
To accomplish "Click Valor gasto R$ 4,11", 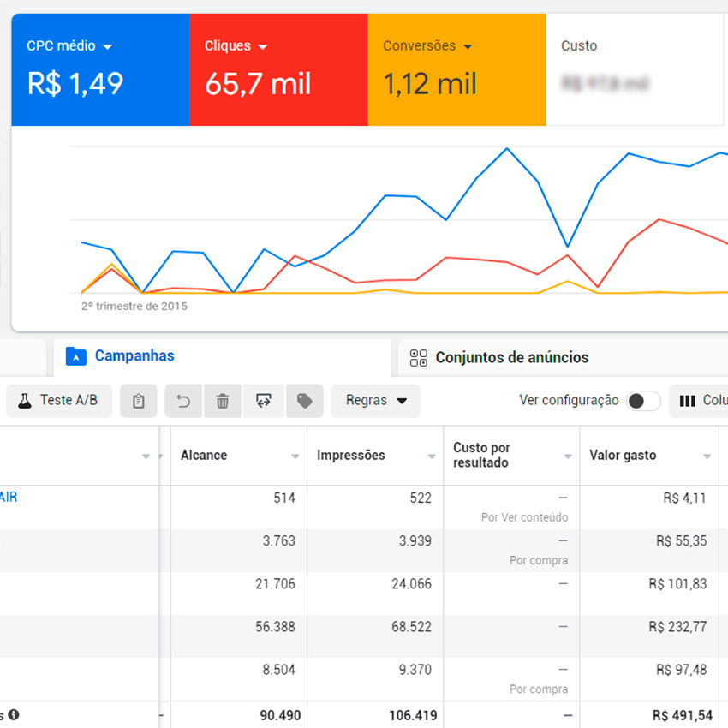I will [x=685, y=498].
